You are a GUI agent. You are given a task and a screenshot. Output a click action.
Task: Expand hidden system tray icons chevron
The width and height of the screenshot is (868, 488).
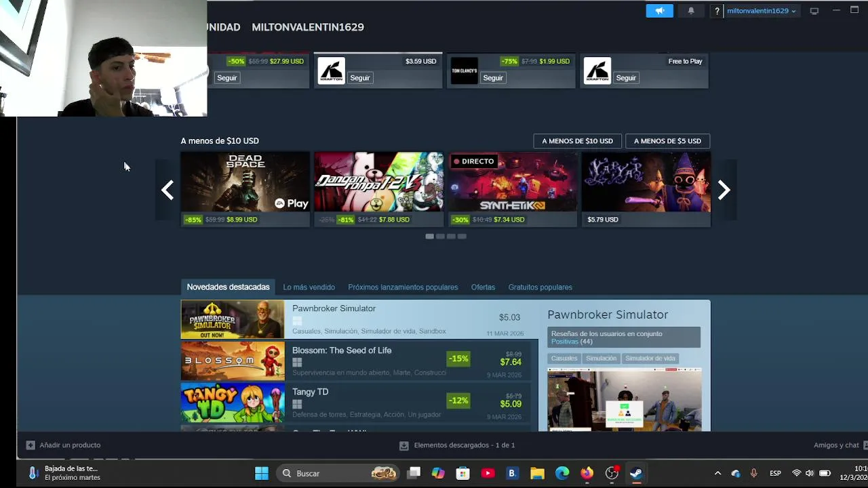click(x=717, y=474)
